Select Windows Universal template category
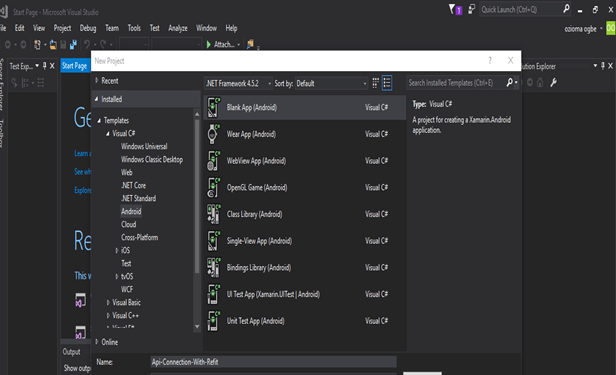Screen dimensions: 616x375 [144, 146]
